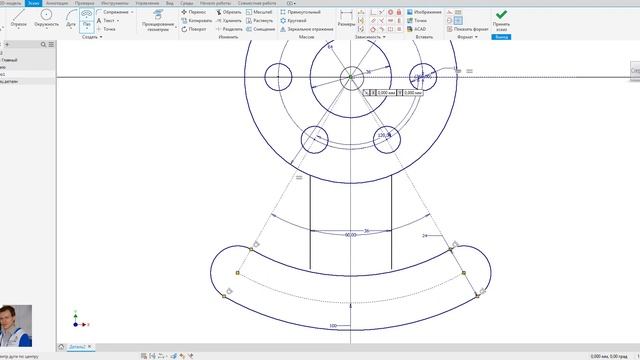This screenshot has height=360, width=640.
Task: Click the Размеры dimension tool
Action: [346, 19]
